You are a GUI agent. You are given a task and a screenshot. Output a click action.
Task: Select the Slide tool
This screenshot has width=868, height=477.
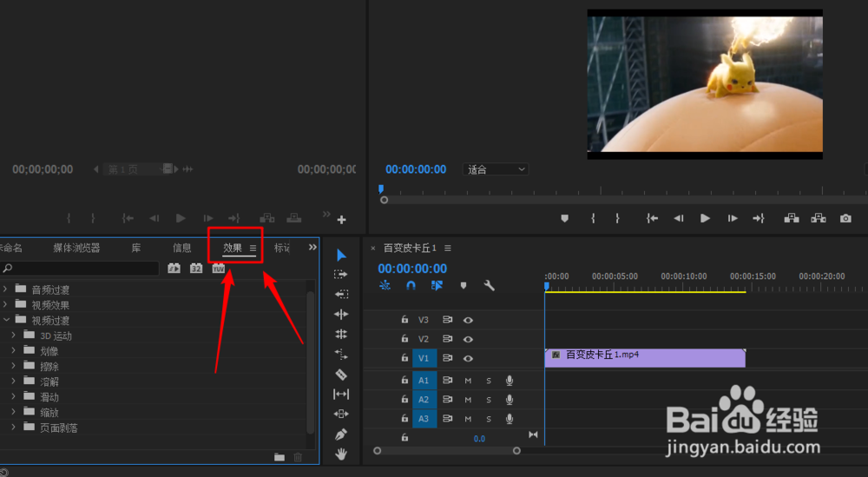(x=341, y=414)
